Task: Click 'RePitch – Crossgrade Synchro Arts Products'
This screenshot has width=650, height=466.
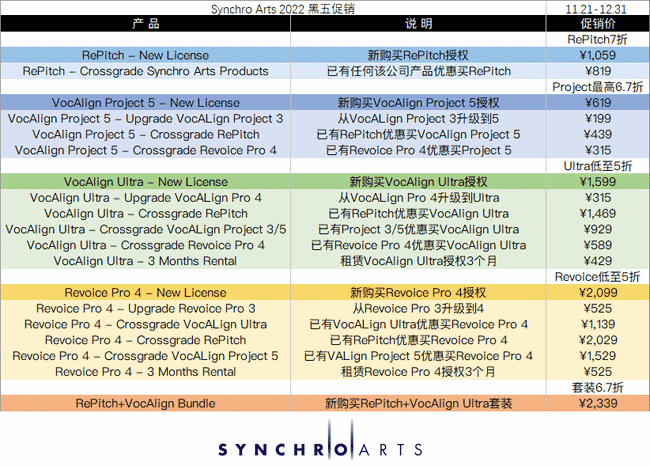Action: [146, 71]
